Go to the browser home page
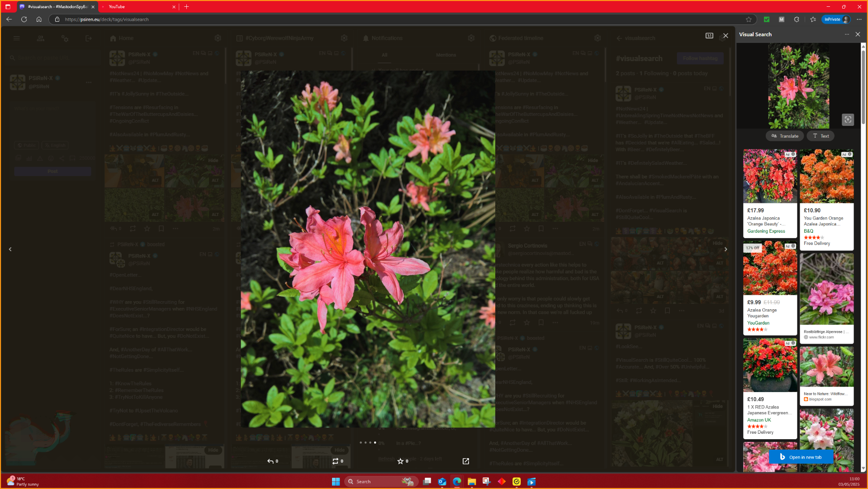868x489 pixels. point(39,19)
